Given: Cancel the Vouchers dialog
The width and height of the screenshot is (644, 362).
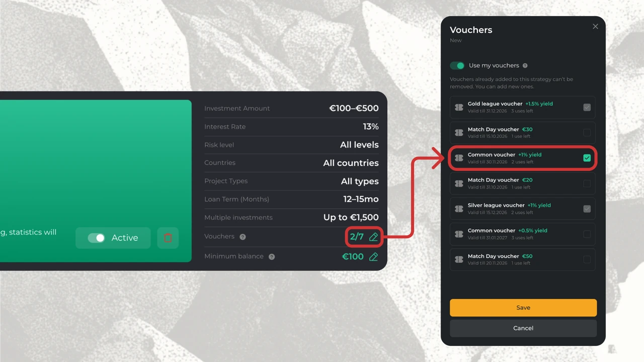Looking at the screenshot, I should [523, 328].
